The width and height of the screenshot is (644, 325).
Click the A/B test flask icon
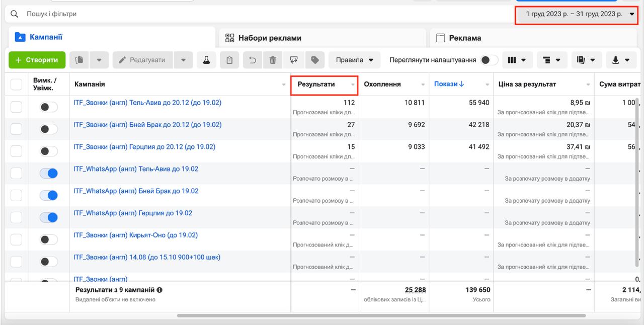coord(206,60)
